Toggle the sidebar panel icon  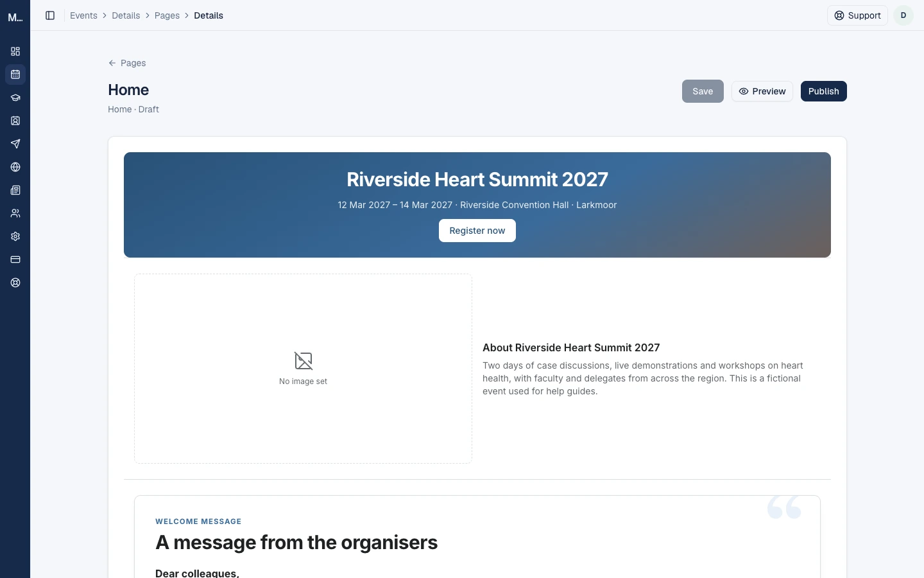tap(50, 15)
